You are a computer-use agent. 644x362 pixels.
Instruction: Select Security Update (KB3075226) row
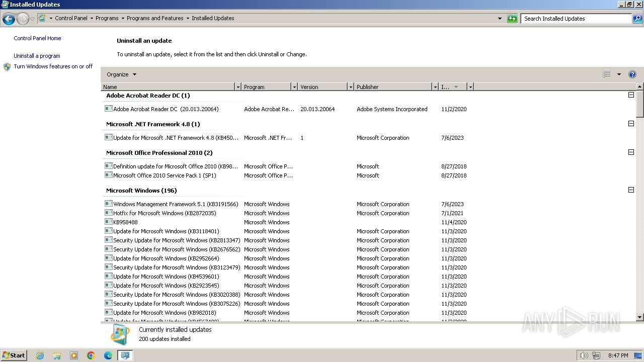[x=177, y=304]
